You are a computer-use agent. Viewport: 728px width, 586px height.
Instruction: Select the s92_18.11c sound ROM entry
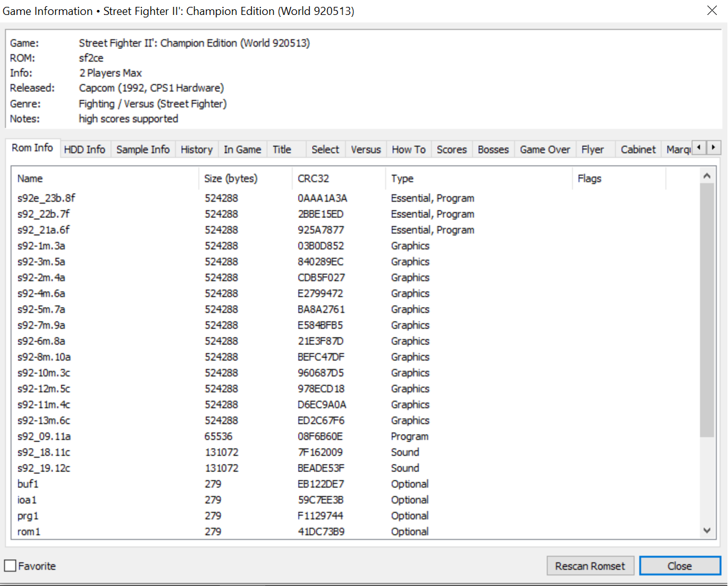tap(355, 452)
